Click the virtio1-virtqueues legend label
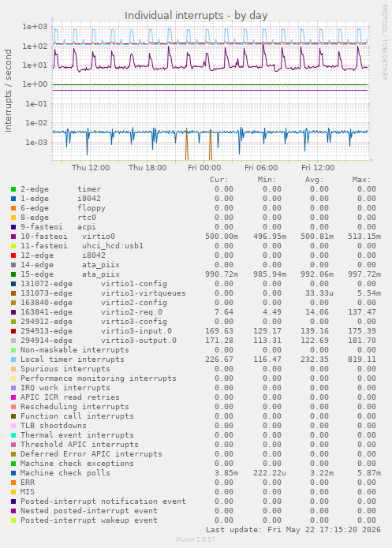The image size is (392, 548). point(144,293)
